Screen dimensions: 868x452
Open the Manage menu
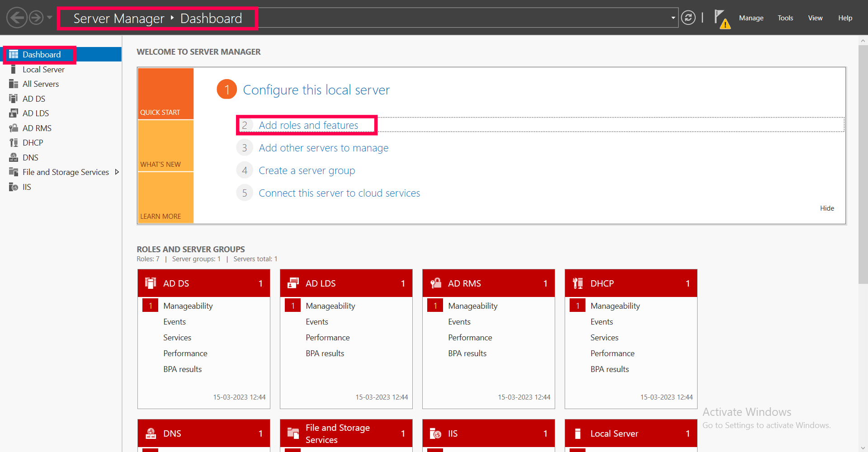(x=751, y=18)
